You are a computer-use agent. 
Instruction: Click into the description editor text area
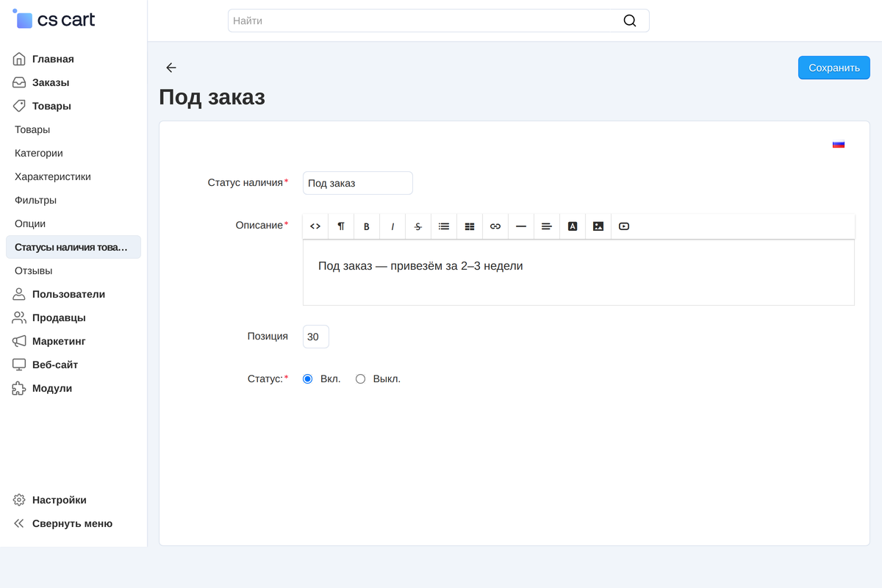coord(578,273)
